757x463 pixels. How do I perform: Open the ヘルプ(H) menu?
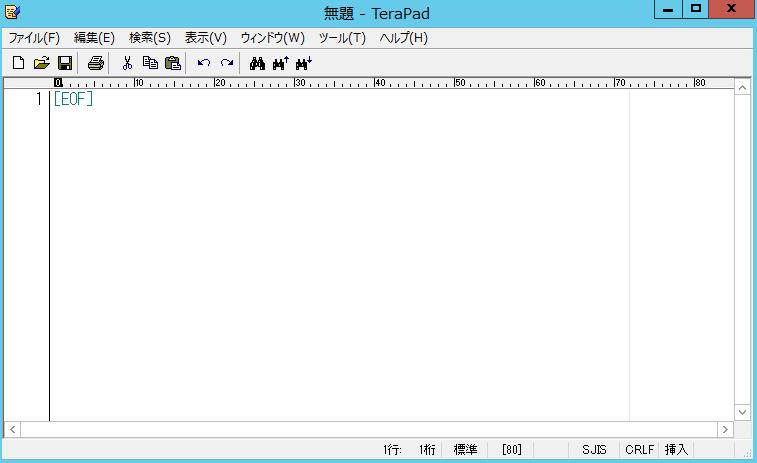tap(404, 38)
